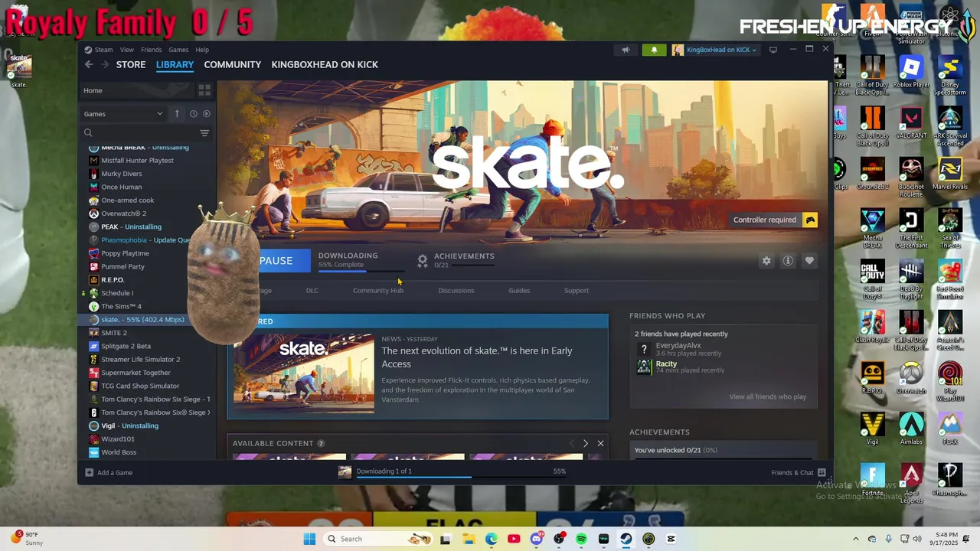The image size is (980, 551).
Task: Dismiss the Available Content section
Action: [600, 443]
